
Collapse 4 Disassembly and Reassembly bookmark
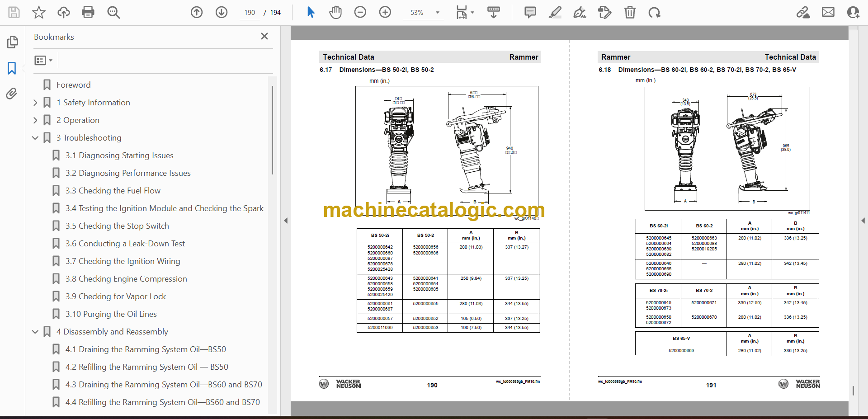[x=35, y=332]
